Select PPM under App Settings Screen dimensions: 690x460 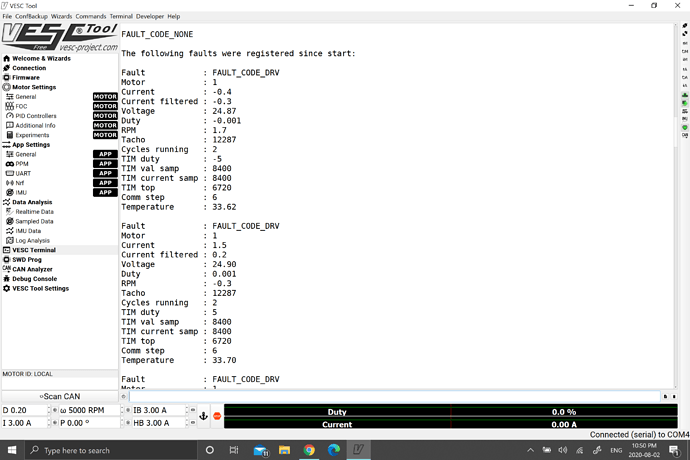click(x=23, y=164)
